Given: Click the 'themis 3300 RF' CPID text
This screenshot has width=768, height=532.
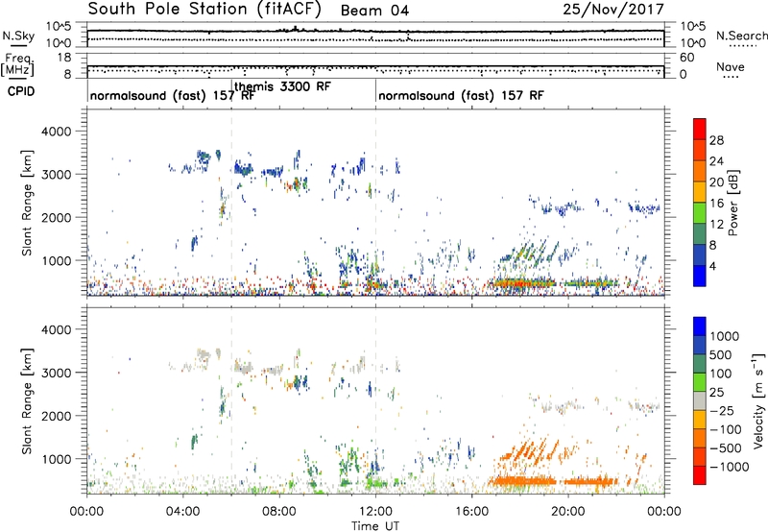Looking at the screenshot, I should (x=282, y=86).
